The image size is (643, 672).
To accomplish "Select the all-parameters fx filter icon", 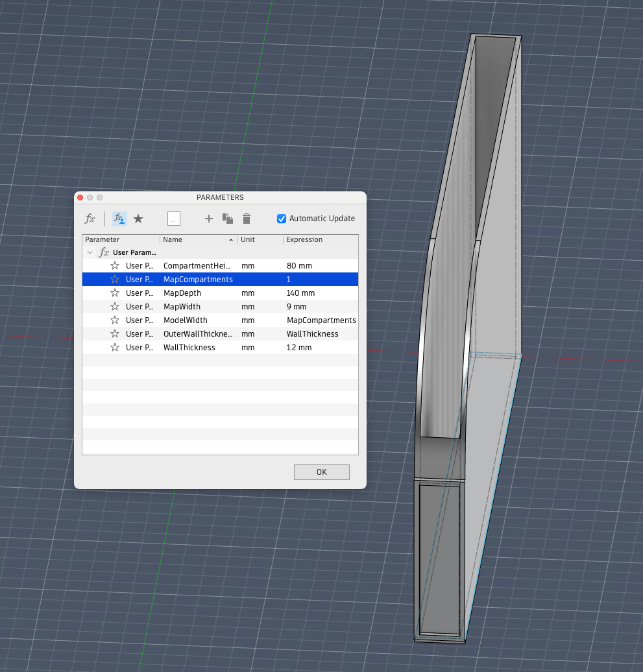I will [x=90, y=219].
